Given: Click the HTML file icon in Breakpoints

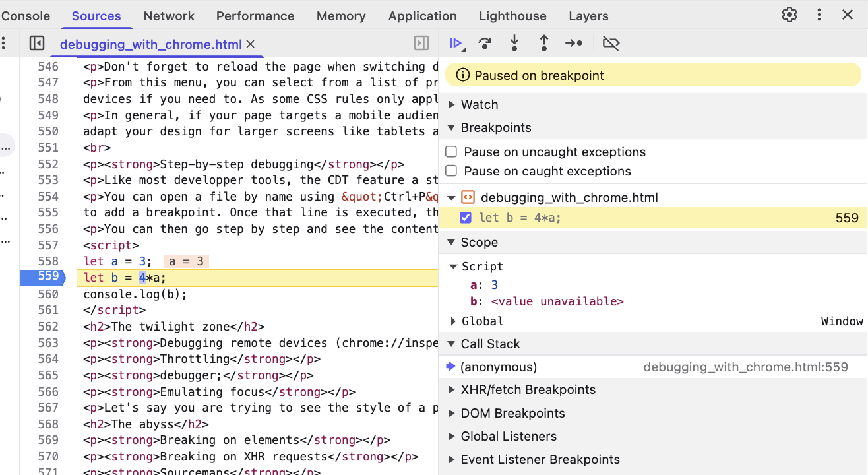Looking at the screenshot, I should 468,197.
